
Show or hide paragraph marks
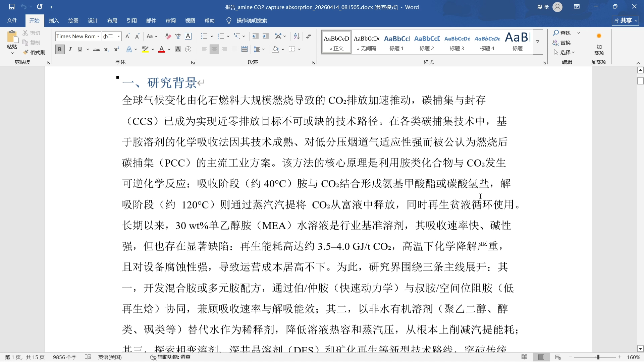[309, 36]
